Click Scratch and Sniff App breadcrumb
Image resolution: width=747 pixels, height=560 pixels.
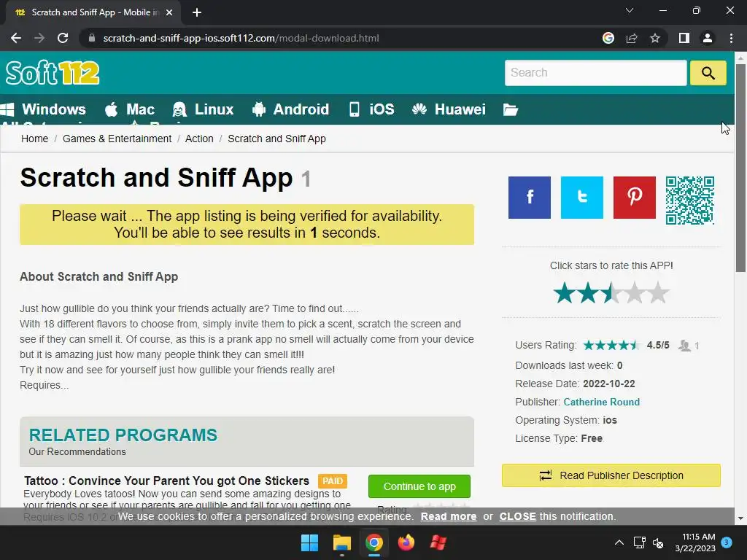(276, 139)
